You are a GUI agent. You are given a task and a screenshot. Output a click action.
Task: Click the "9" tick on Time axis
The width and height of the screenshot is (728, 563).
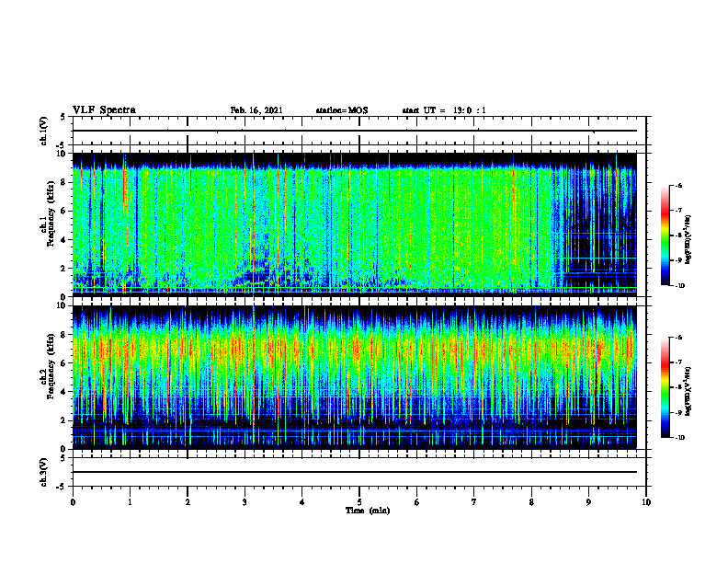click(x=588, y=502)
